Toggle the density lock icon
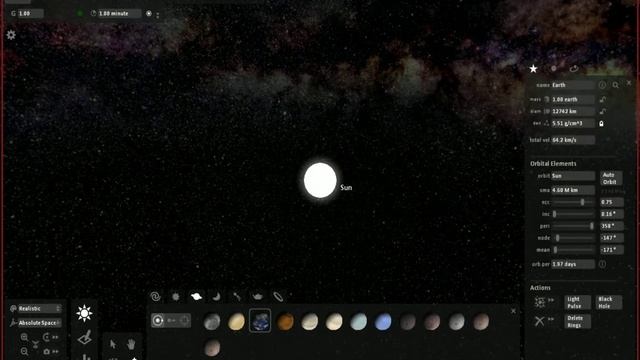Image resolution: width=640 pixels, height=360 pixels. (601, 123)
